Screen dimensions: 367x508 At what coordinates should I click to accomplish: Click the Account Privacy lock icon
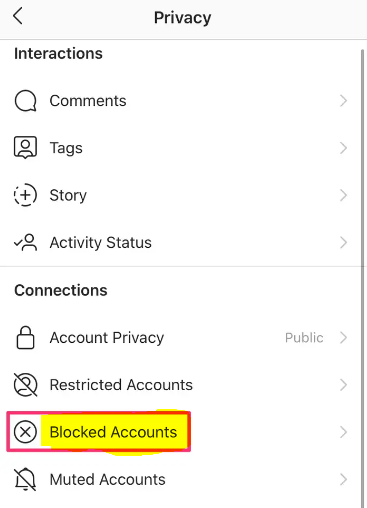point(25,337)
